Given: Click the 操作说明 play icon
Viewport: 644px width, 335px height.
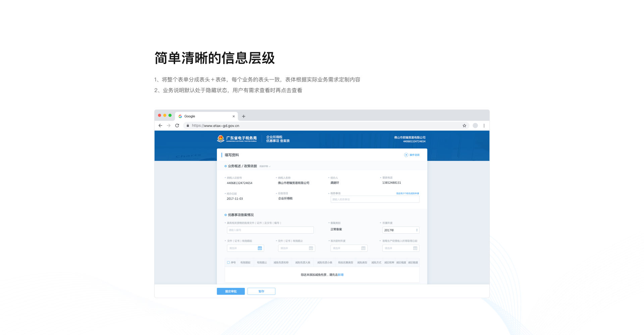Looking at the screenshot, I should click(x=406, y=155).
